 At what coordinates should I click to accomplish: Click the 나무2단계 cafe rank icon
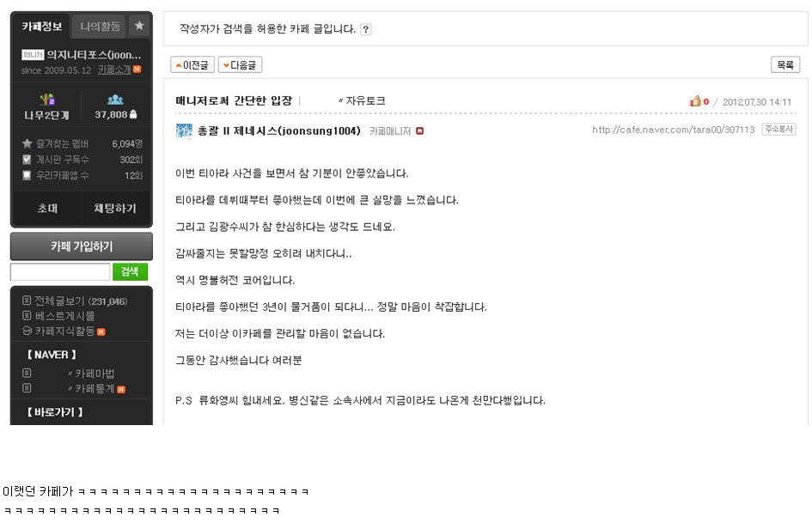tap(47, 100)
